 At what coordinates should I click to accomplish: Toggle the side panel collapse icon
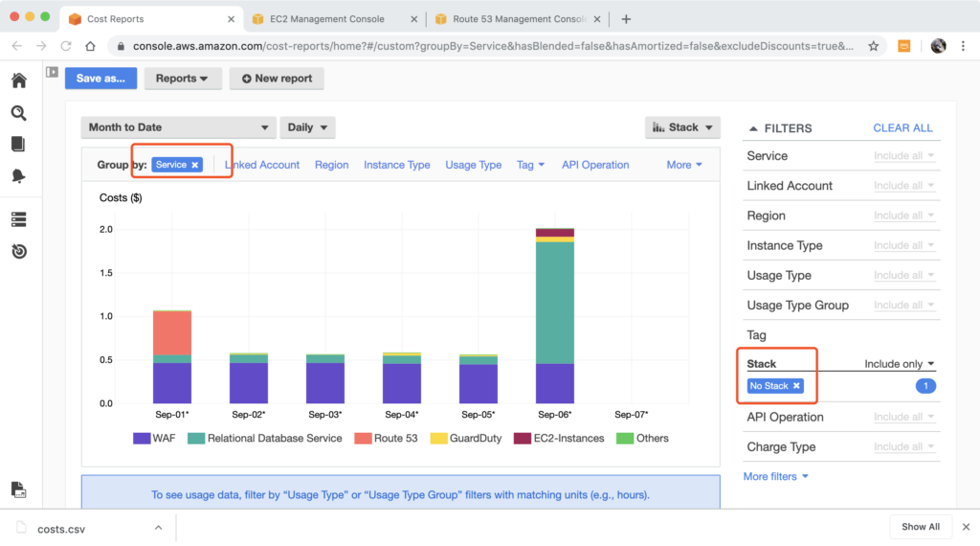(x=52, y=72)
